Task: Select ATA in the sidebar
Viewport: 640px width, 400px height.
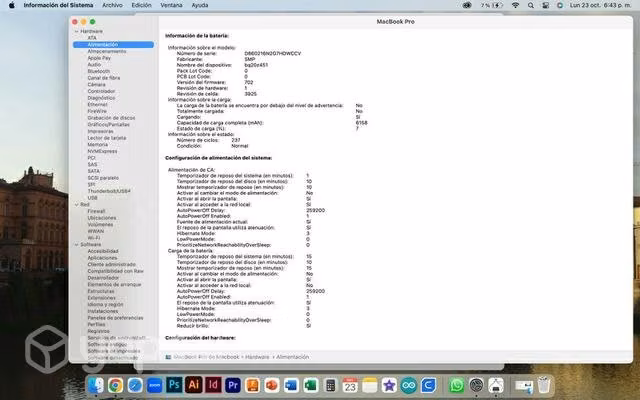Action: pyautogui.click(x=92, y=38)
